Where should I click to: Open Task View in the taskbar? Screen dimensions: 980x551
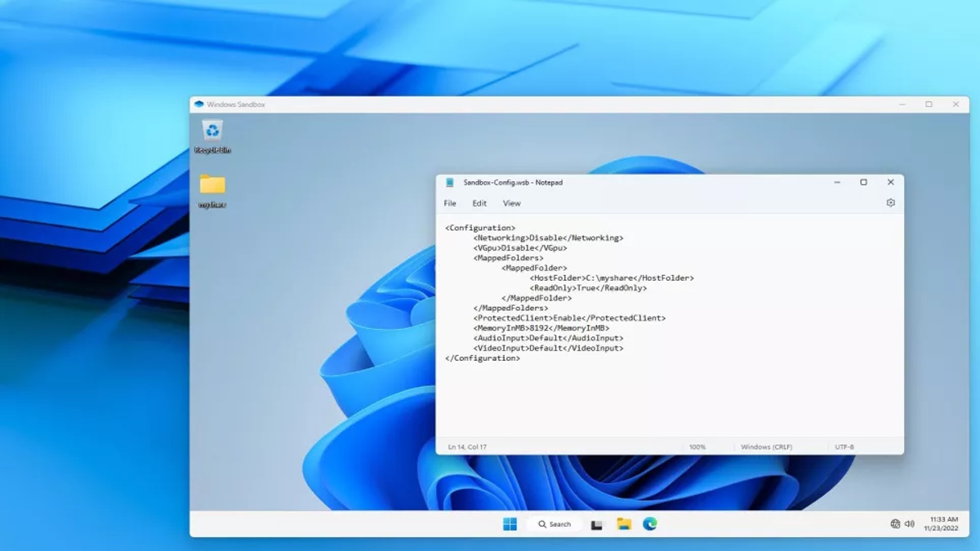pos(597,524)
